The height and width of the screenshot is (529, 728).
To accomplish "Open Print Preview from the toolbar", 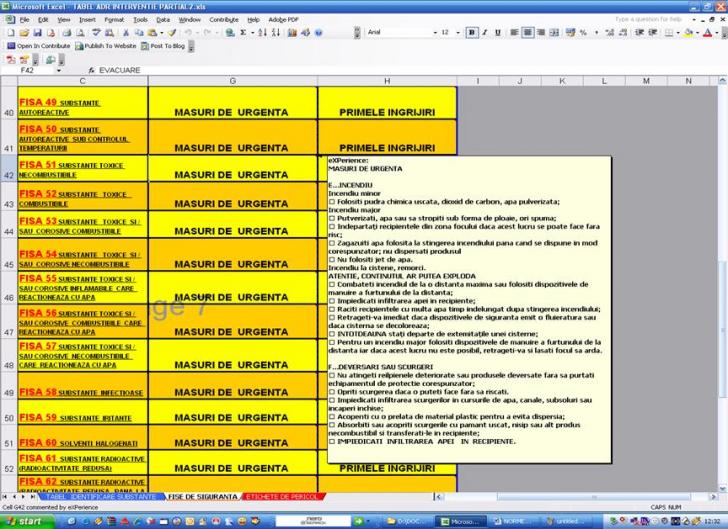I will (x=80, y=33).
